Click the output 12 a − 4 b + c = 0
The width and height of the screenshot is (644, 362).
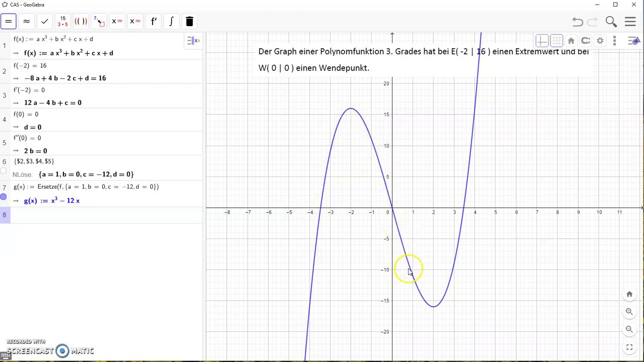[x=53, y=103]
